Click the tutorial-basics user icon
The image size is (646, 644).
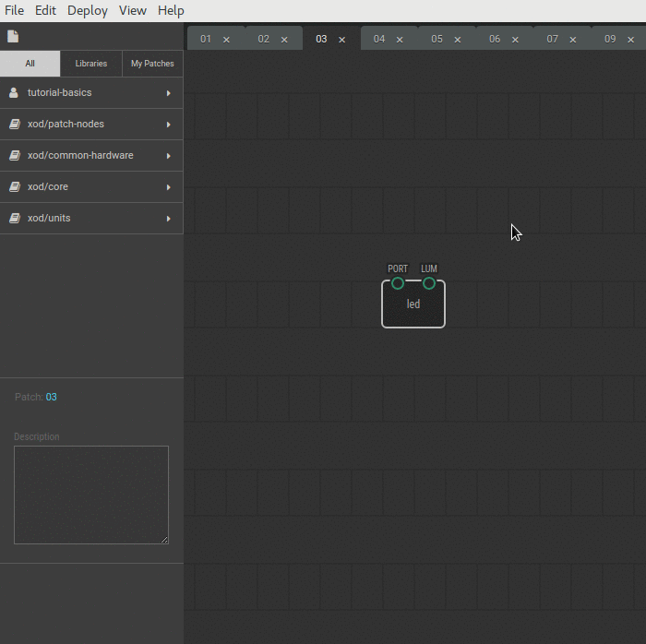coord(14,93)
